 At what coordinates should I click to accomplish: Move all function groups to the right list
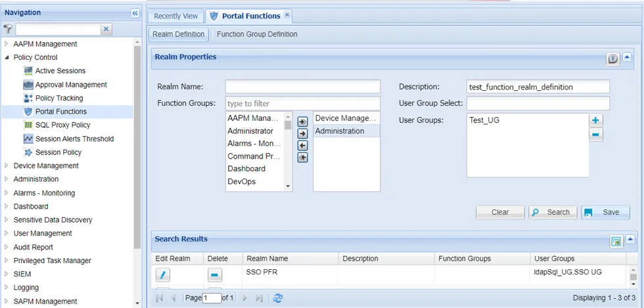[302, 122]
